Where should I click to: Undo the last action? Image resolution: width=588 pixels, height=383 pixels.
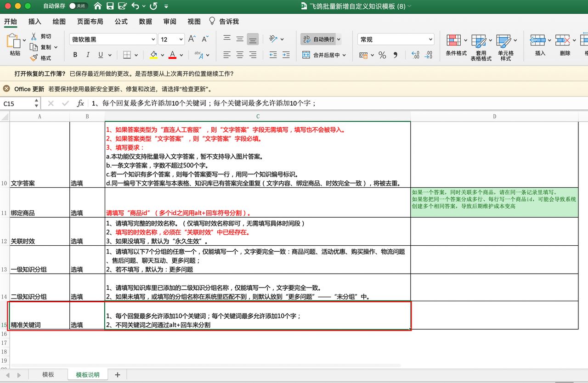click(135, 6)
